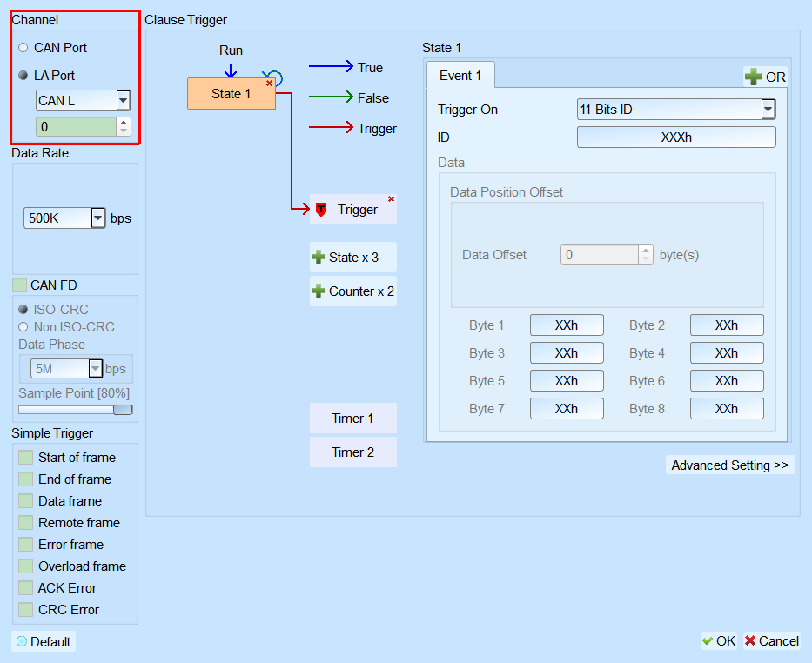Click the Sample Point slider handle

[x=123, y=410]
